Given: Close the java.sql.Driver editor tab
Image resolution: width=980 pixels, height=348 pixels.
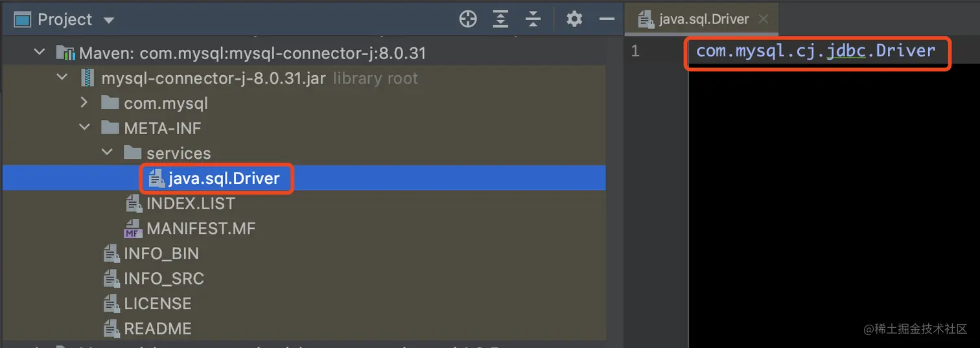Looking at the screenshot, I should pyautogui.click(x=764, y=19).
